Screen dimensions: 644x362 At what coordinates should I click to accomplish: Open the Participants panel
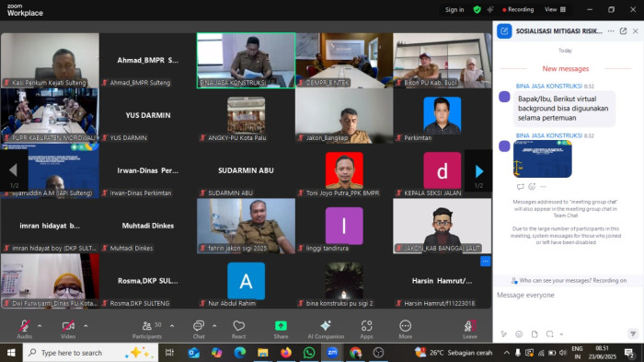(147, 329)
